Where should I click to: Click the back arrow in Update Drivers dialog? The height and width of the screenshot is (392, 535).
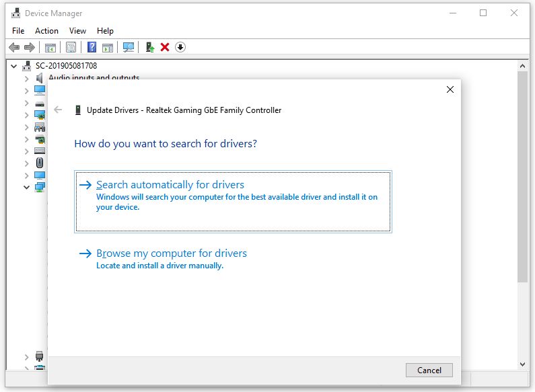point(58,110)
